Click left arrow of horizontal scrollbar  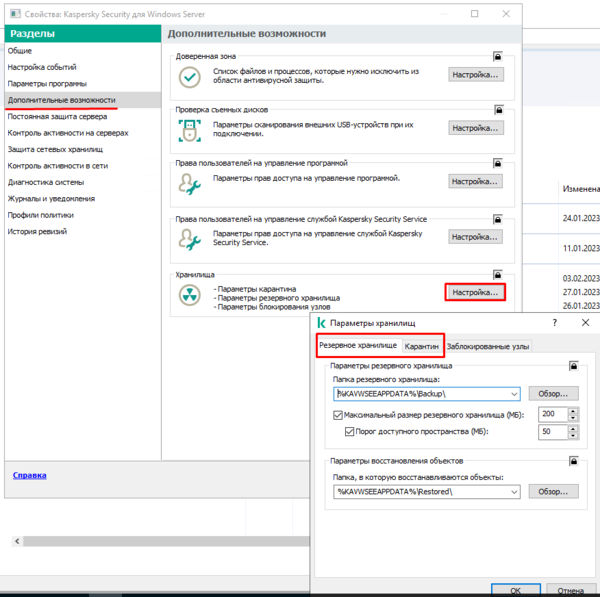[17, 541]
